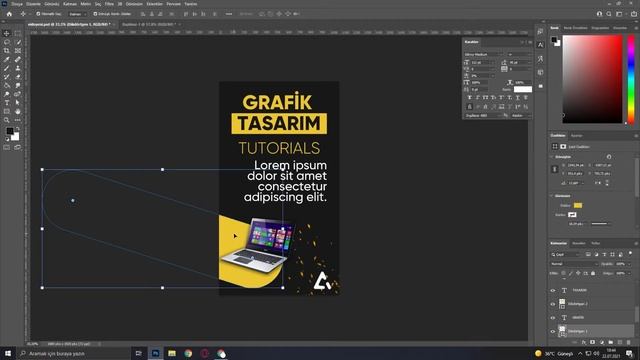The image size is (640, 360).
Task: Open the font family dropdown in Character panel
Action: (x=484, y=54)
